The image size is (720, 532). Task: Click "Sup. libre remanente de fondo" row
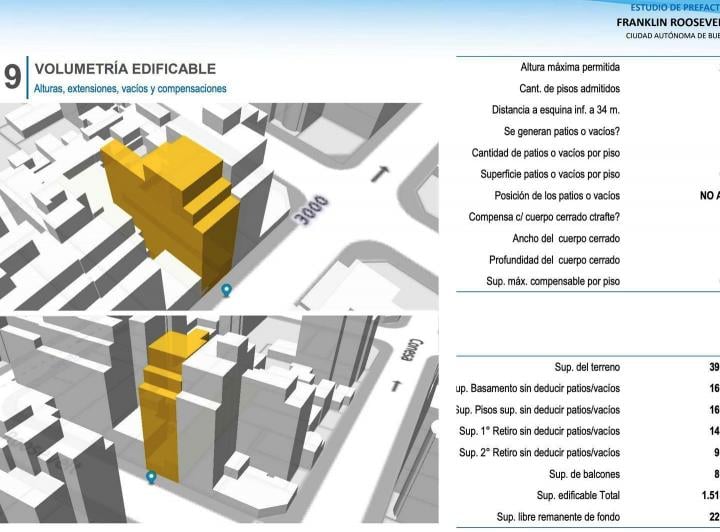pos(558,517)
